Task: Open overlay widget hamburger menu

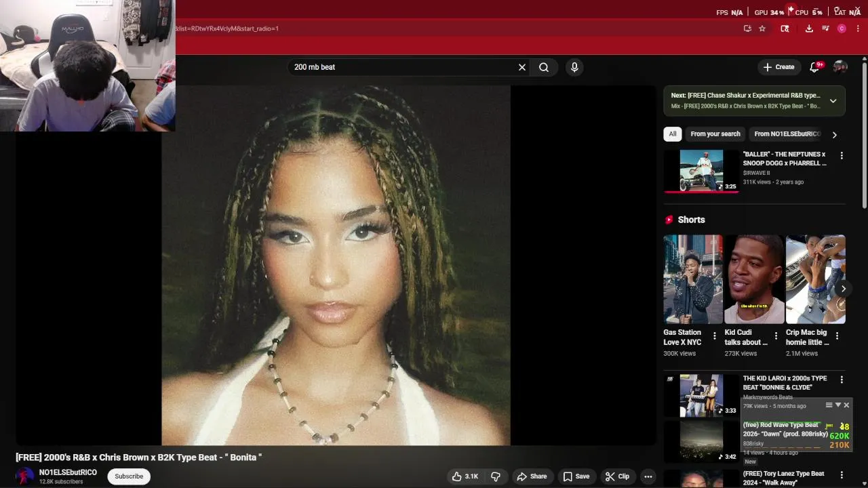Action: (x=829, y=405)
